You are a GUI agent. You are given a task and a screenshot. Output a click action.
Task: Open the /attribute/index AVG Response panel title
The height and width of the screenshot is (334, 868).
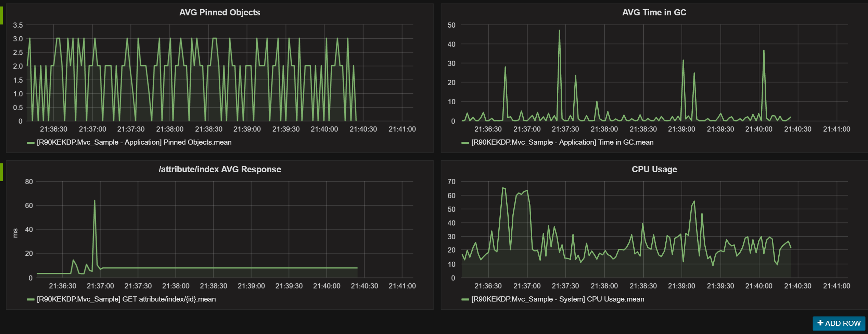pos(219,169)
